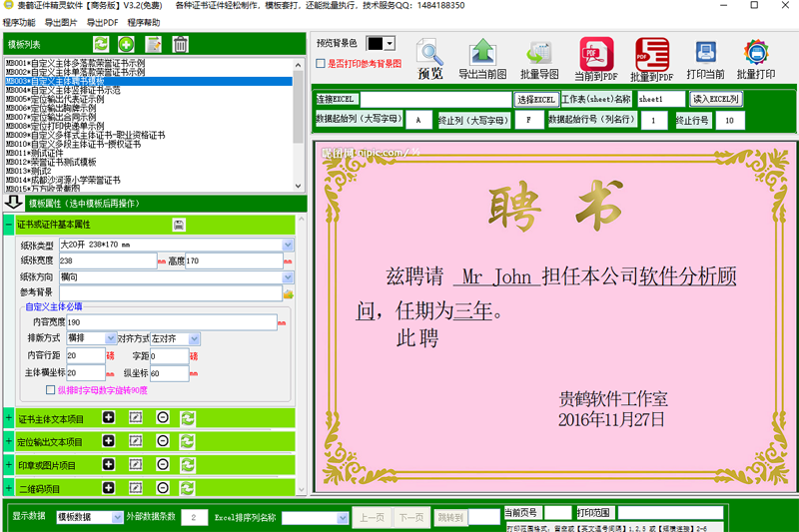The height and width of the screenshot is (532, 799).
Task: Add new template with green plus icon
Action: (x=127, y=44)
